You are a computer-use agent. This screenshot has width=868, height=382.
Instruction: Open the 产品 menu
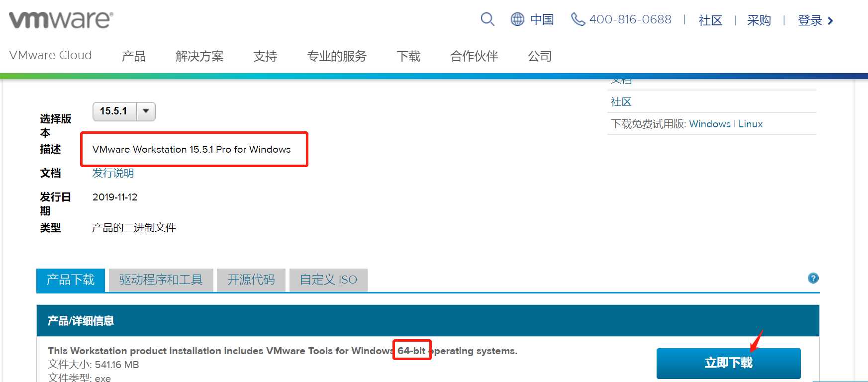[134, 56]
